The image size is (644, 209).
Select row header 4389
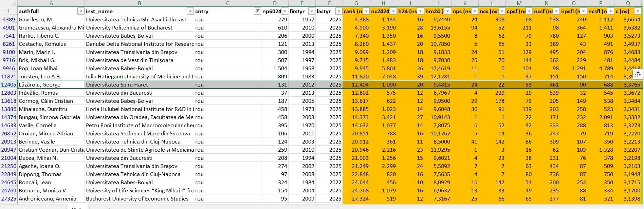8,20
